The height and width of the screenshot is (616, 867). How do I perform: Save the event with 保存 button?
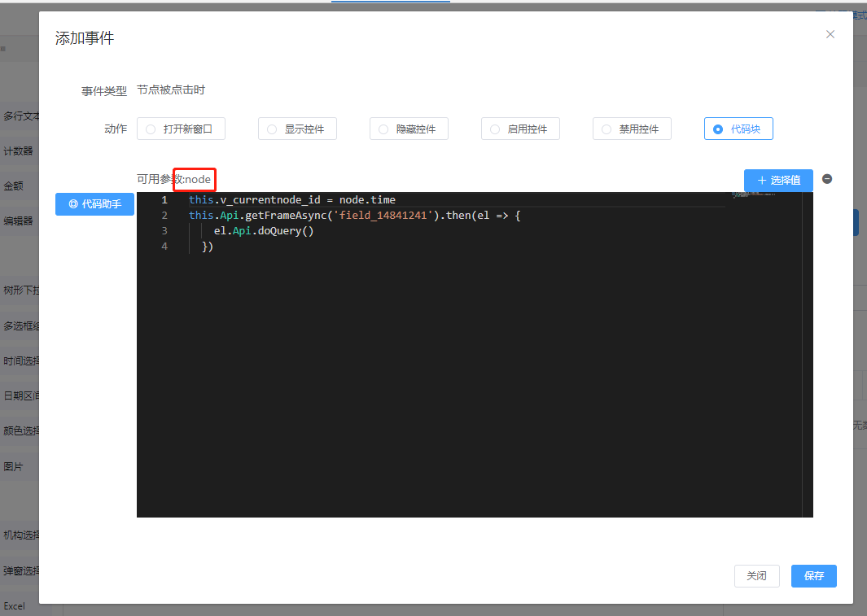(813, 576)
